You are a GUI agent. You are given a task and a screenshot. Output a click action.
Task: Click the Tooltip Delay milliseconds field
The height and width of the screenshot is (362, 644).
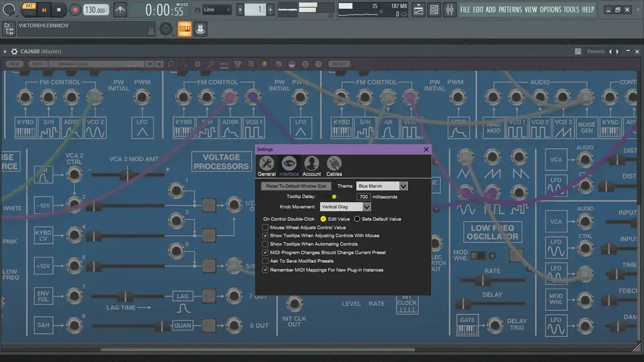pyautogui.click(x=363, y=197)
